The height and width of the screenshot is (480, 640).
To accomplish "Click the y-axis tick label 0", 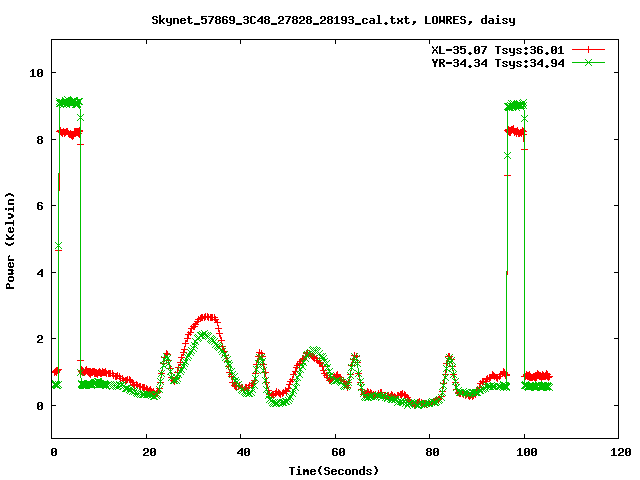I will pos(40,406).
